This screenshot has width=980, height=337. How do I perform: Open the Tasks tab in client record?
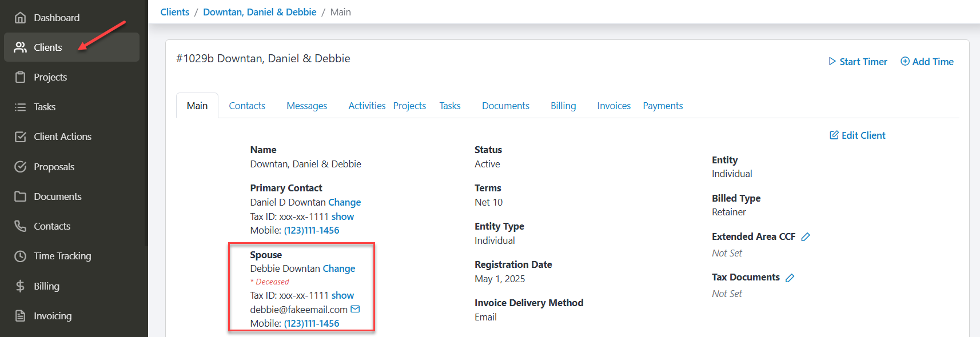pyautogui.click(x=450, y=106)
